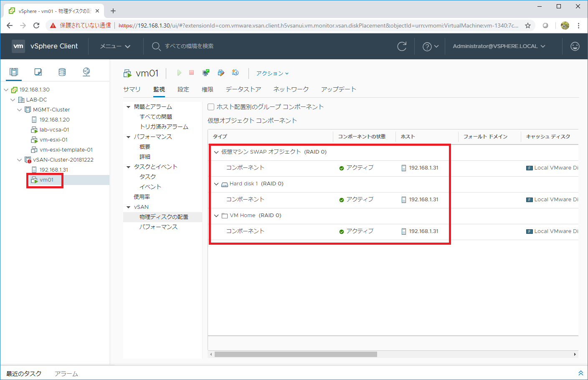Collapse the MGMT-Cluster node
Screen dimensions: 588x380
[19, 110]
